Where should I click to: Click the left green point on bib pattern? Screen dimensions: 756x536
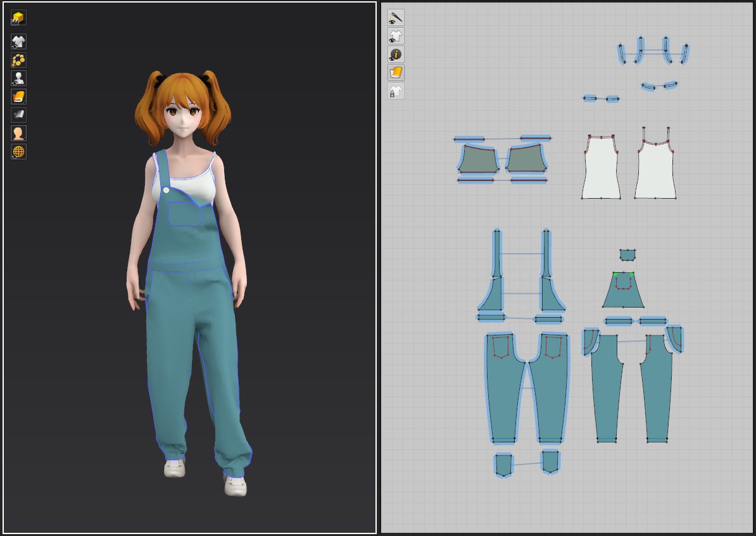[615, 274]
